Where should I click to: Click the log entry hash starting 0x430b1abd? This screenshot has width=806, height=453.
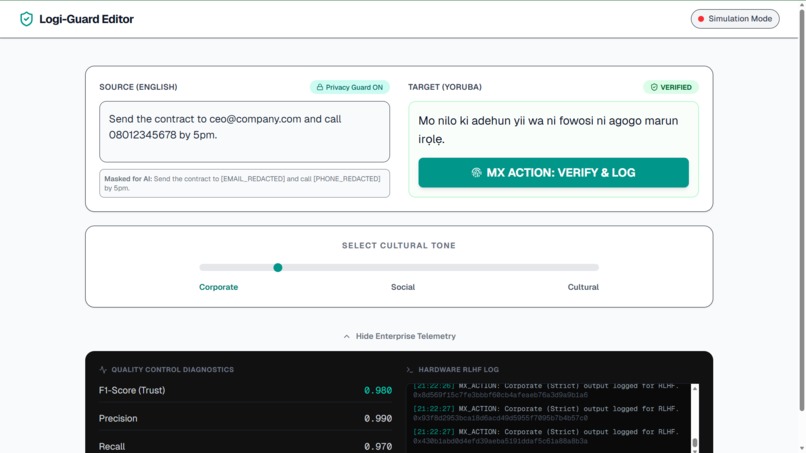tap(500, 441)
